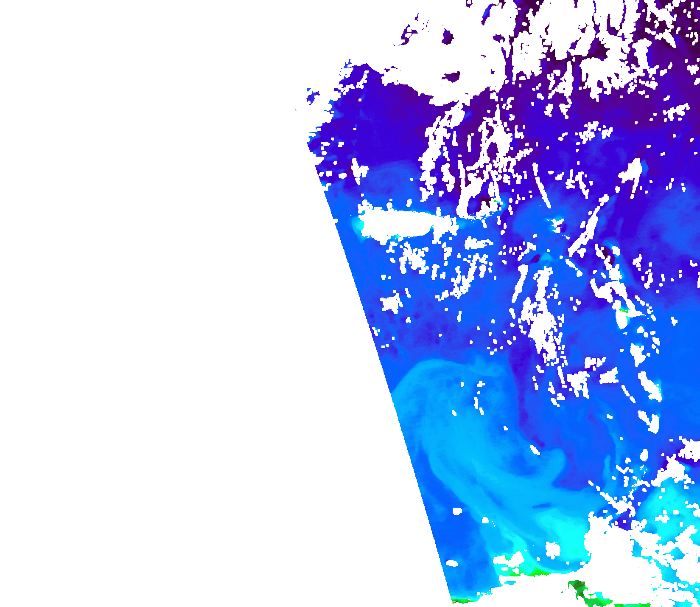Click the empty white area on the left
The width and height of the screenshot is (700, 607).
coord(148,297)
